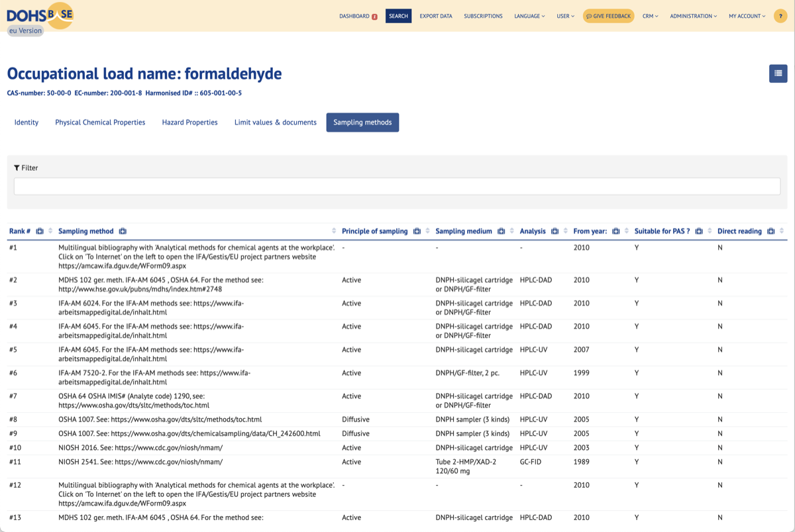Click the question mark help icon
This screenshot has width=795, height=532.
(779, 16)
